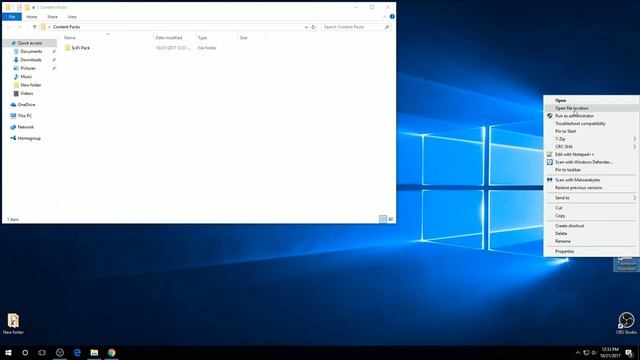The height and width of the screenshot is (360, 640).
Task: Expand the 7-Zip submenu
Action: (x=592, y=139)
